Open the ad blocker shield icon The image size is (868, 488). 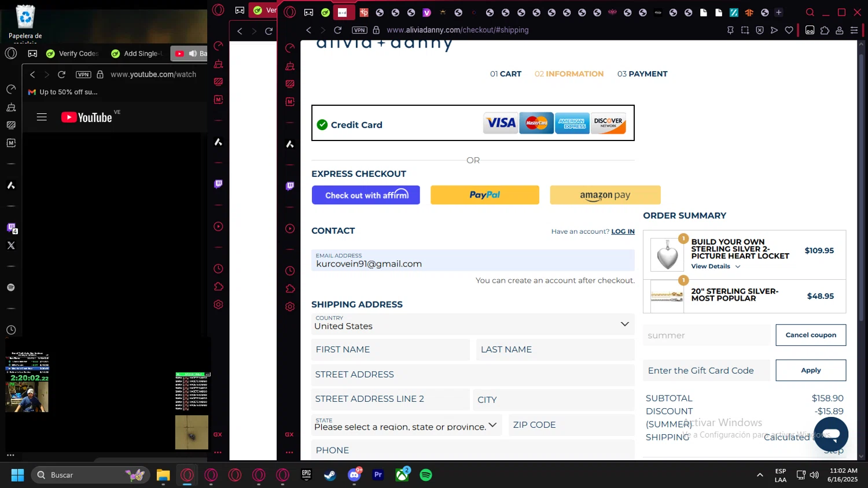coord(760,30)
